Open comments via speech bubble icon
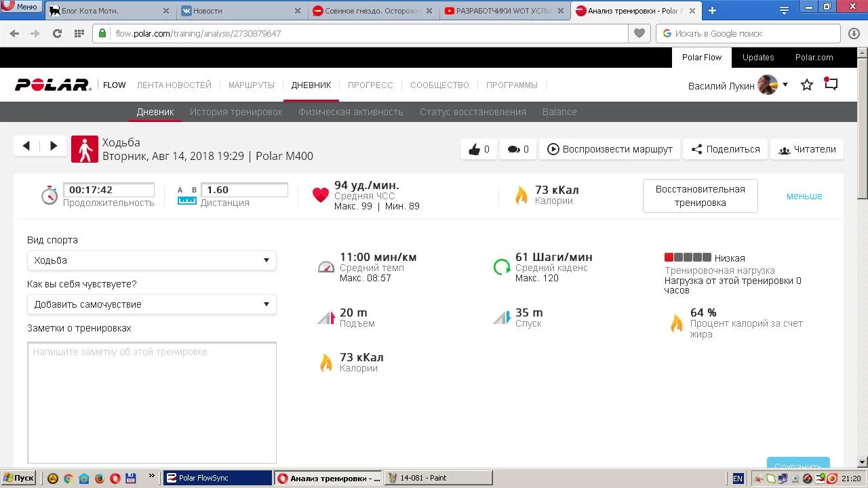Image resolution: width=868 pixels, height=488 pixels. (x=514, y=150)
